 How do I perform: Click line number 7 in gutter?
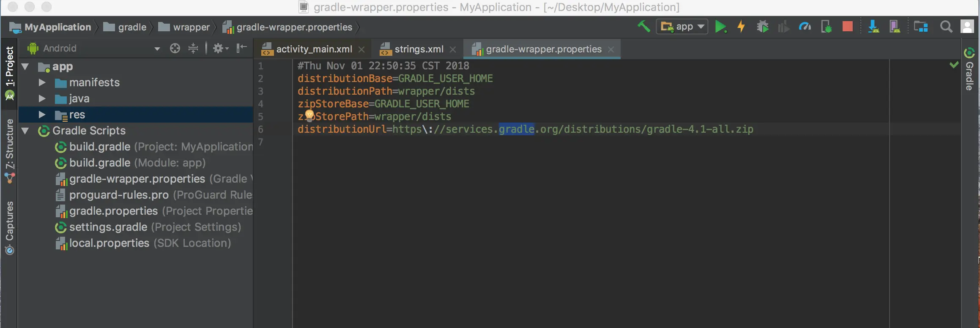pyautogui.click(x=260, y=142)
